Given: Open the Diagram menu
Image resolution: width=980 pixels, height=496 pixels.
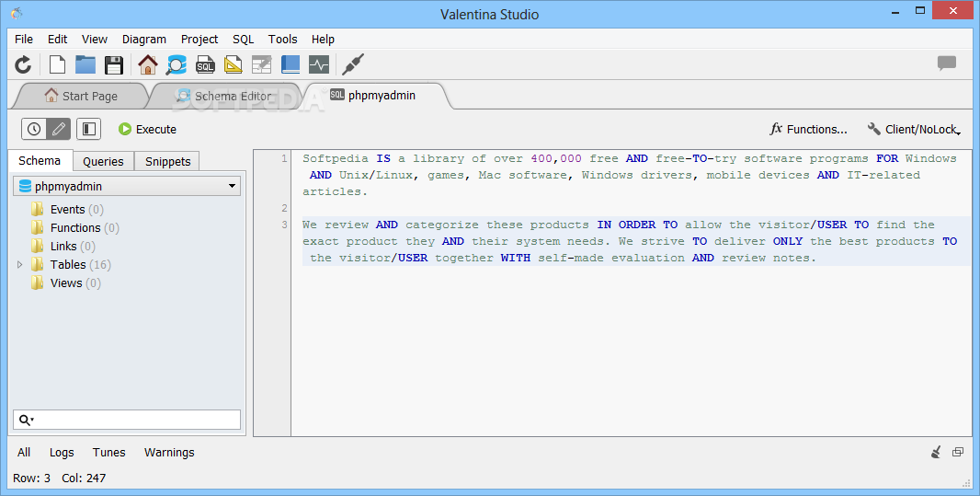Looking at the screenshot, I should [x=143, y=39].
